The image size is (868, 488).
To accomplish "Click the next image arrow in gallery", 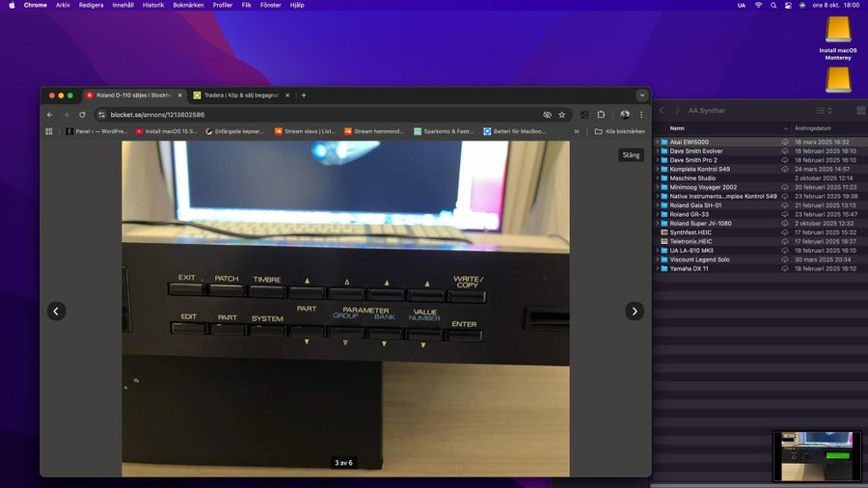I will click(634, 311).
